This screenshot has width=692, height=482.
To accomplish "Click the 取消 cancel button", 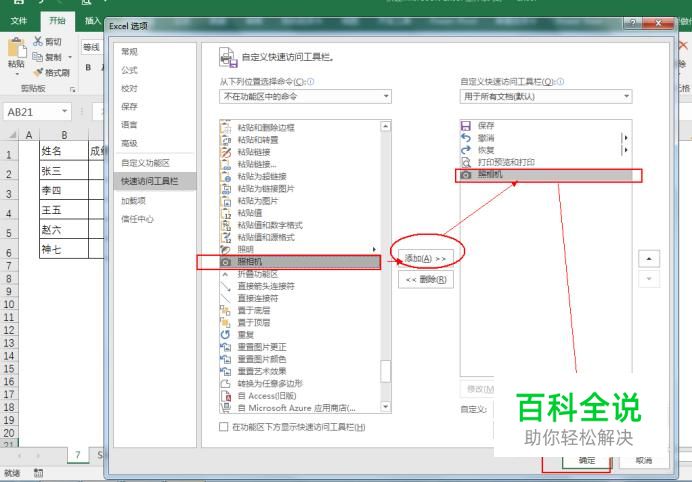I will tap(644, 461).
